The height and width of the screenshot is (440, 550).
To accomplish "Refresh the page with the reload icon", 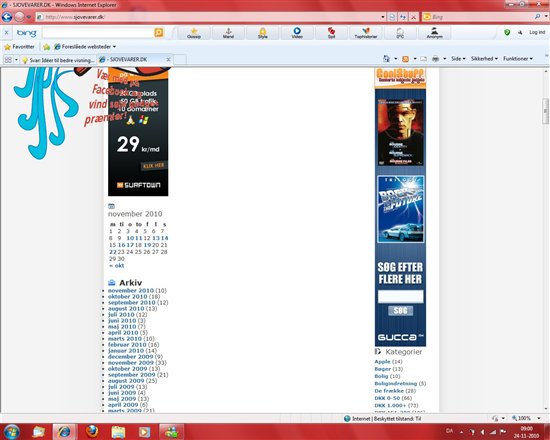I will 403,17.
